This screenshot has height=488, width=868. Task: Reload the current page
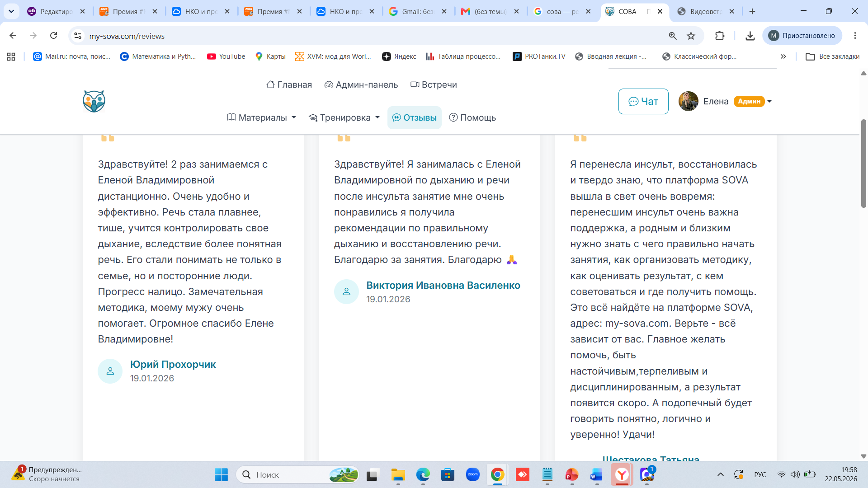pyautogui.click(x=54, y=36)
